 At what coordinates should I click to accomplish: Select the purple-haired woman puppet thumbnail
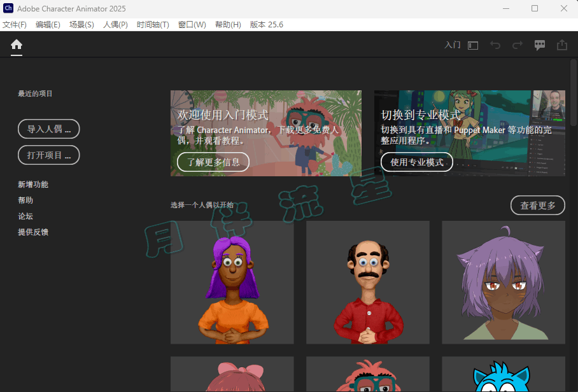232,283
